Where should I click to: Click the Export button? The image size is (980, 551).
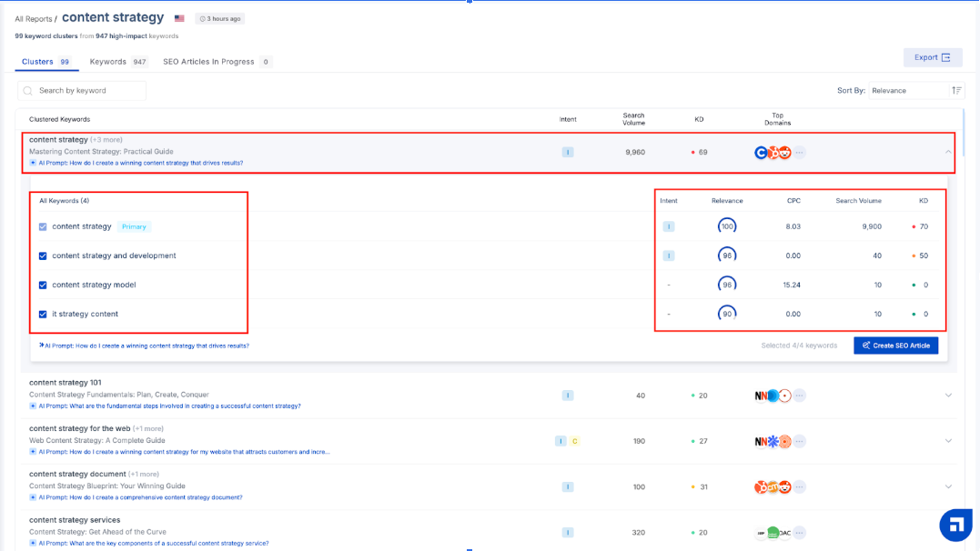[932, 57]
